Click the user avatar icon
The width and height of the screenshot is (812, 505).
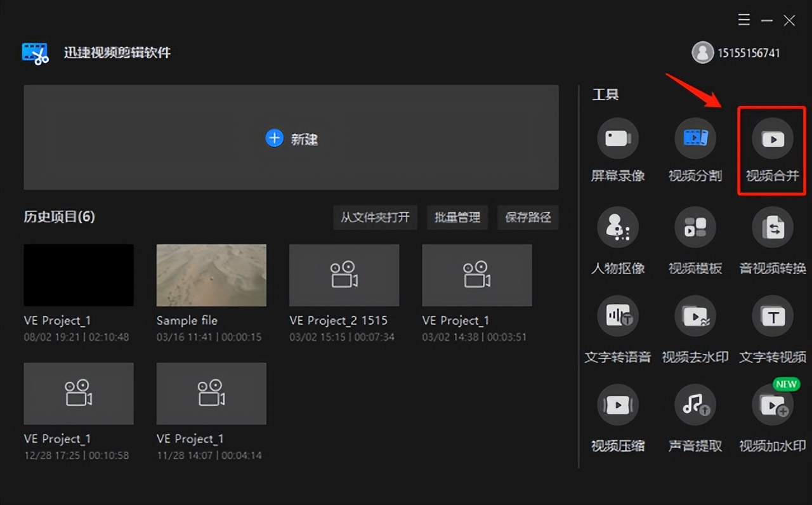[702, 53]
